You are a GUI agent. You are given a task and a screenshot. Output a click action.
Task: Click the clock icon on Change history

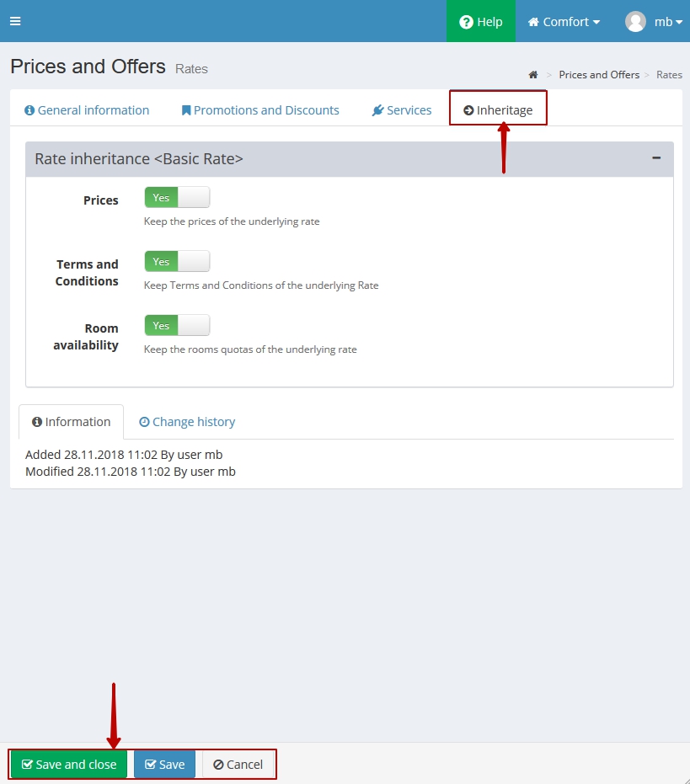pyautogui.click(x=144, y=422)
